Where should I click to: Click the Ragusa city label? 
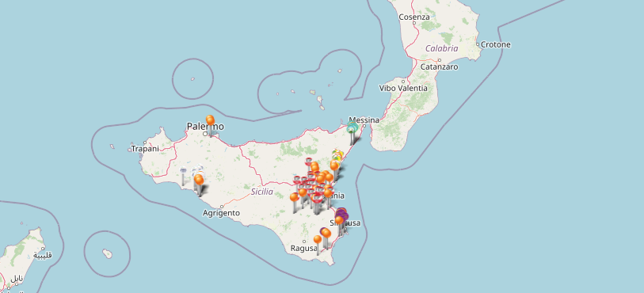pos(304,248)
